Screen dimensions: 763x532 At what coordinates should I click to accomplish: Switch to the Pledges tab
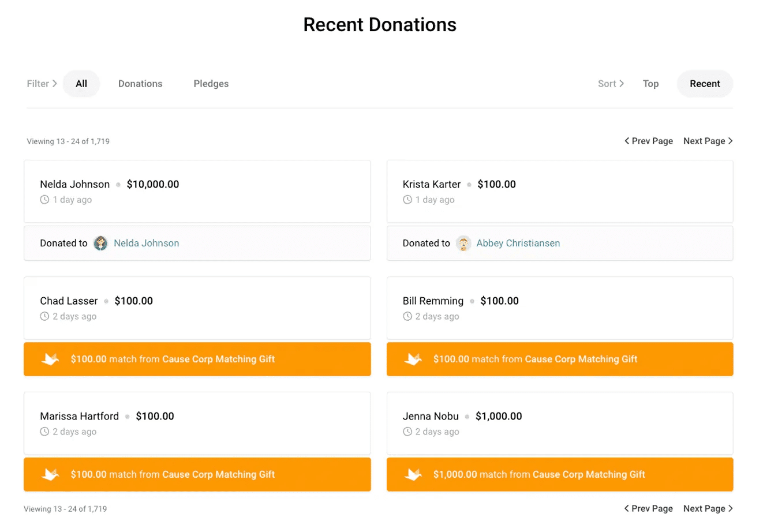point(211,83)
